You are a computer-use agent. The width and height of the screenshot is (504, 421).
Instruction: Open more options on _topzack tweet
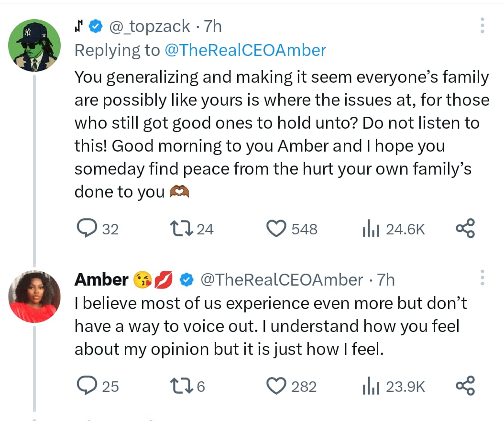(482, 26)
